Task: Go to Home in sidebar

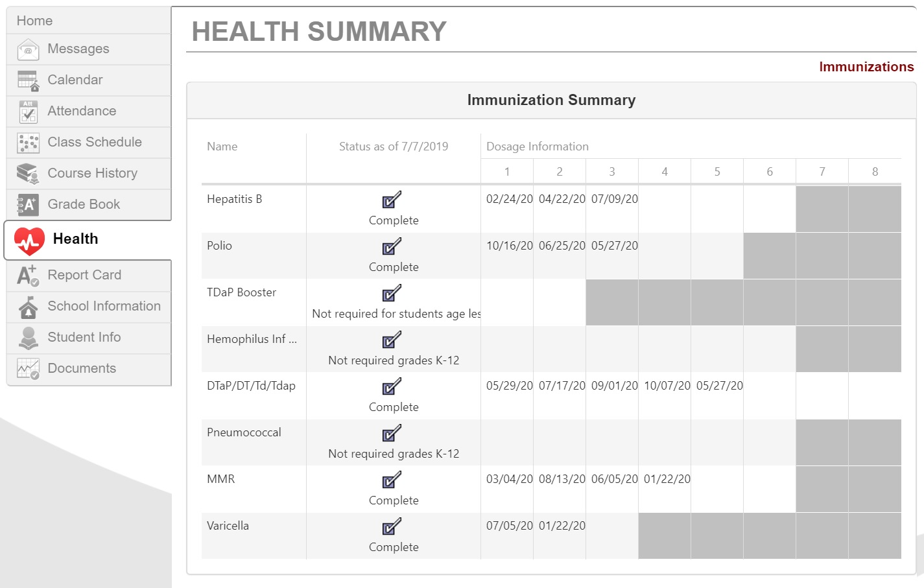Action: click(x=35, y=21)
